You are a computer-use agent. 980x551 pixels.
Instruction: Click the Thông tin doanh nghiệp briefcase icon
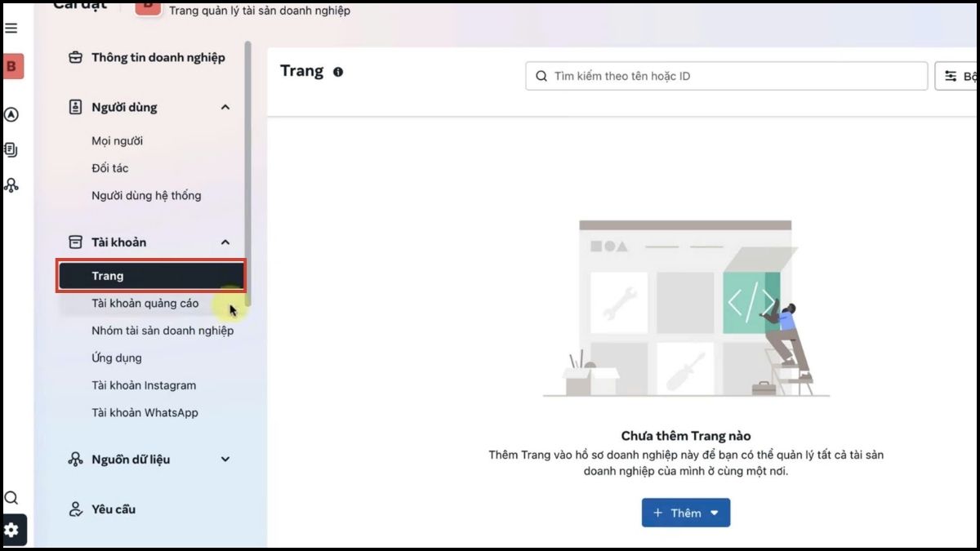(x=75, y=57)
